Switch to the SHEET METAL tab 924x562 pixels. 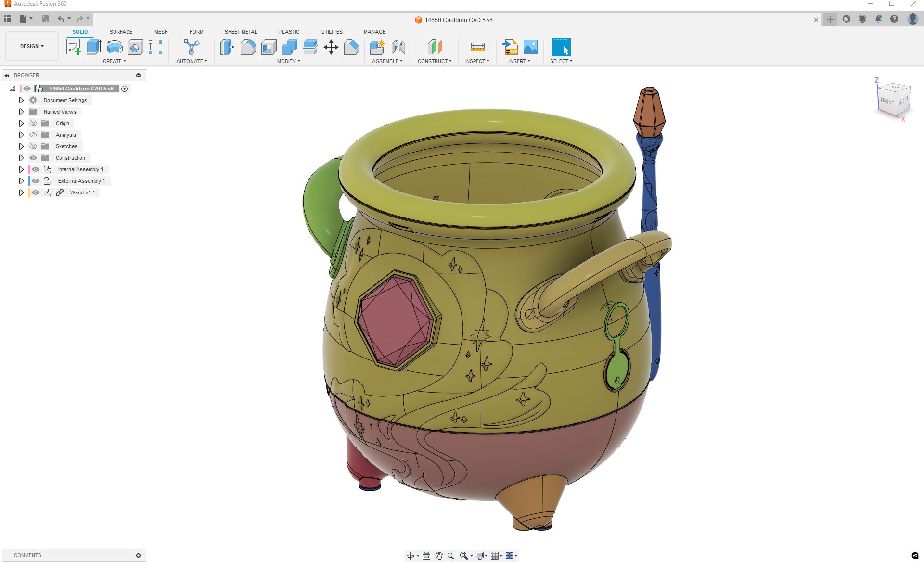click(x=241, y=32)
